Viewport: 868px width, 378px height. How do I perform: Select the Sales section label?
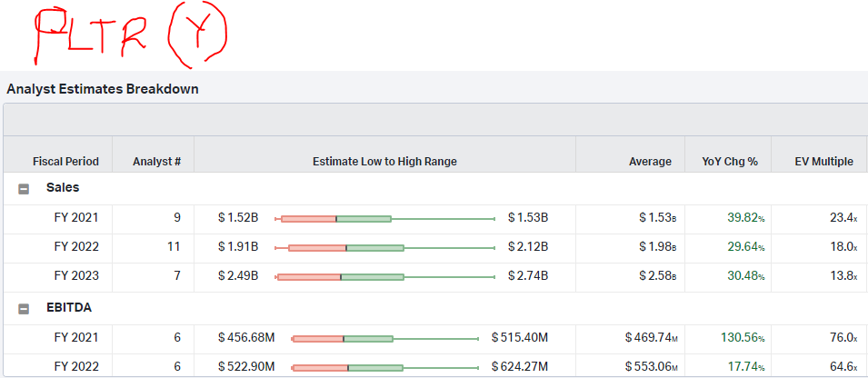click(x=63, y=187)
